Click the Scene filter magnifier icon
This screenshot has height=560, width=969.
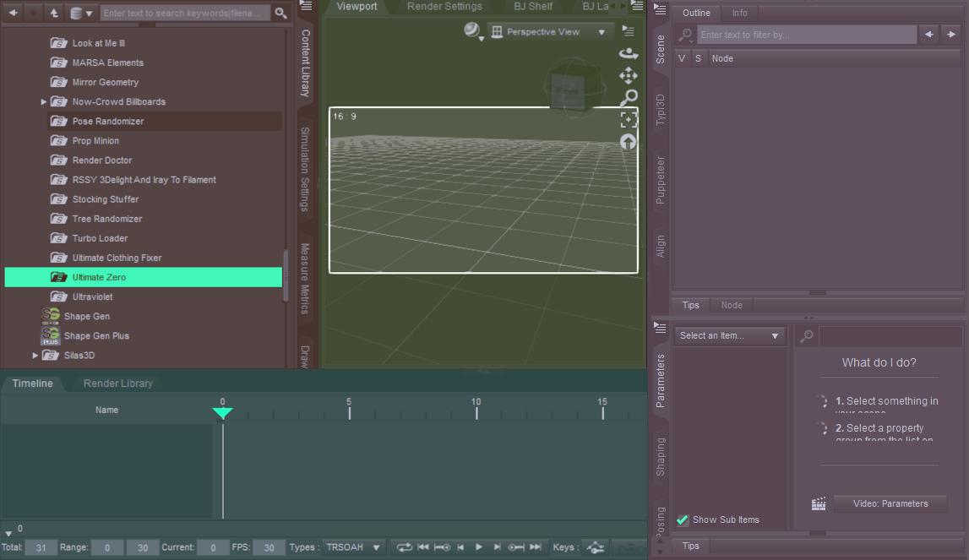685,35
